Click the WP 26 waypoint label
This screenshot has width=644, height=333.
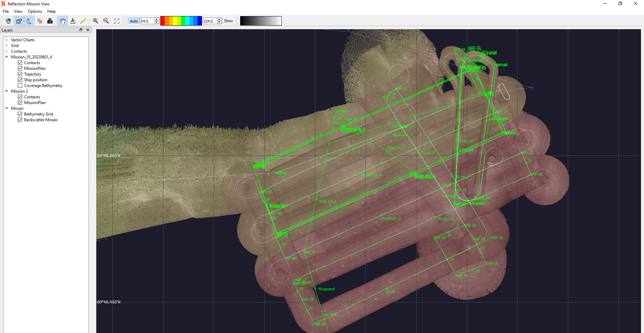[497, 238]
